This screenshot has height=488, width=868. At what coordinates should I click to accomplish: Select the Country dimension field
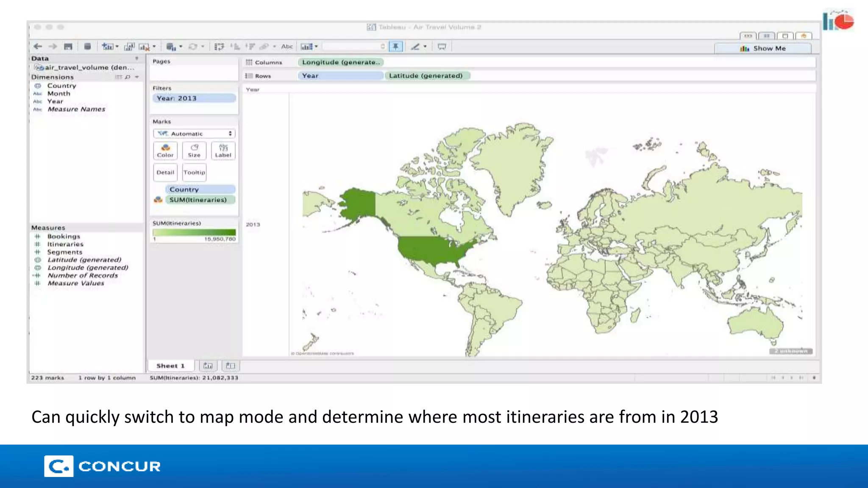(x=61, y=86)
